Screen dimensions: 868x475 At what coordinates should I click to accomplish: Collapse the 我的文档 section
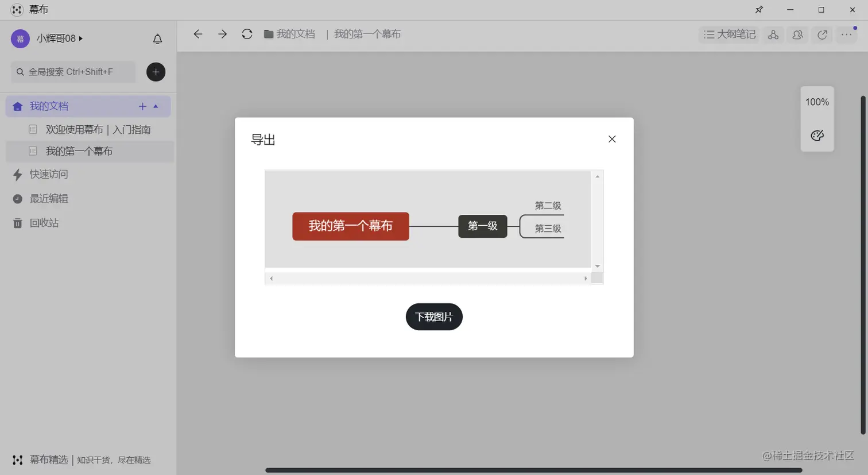coord(156,106)
